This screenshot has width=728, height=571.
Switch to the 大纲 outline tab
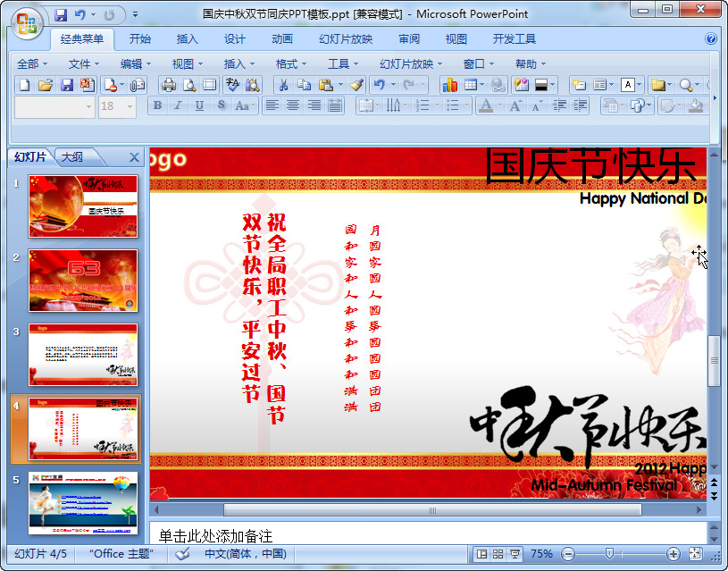(x=73, y=157)
